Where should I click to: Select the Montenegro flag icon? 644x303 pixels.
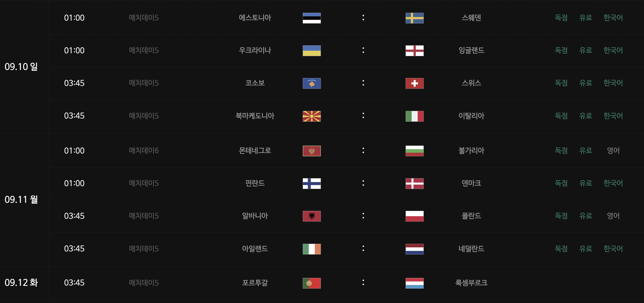(x=312, y=151)
